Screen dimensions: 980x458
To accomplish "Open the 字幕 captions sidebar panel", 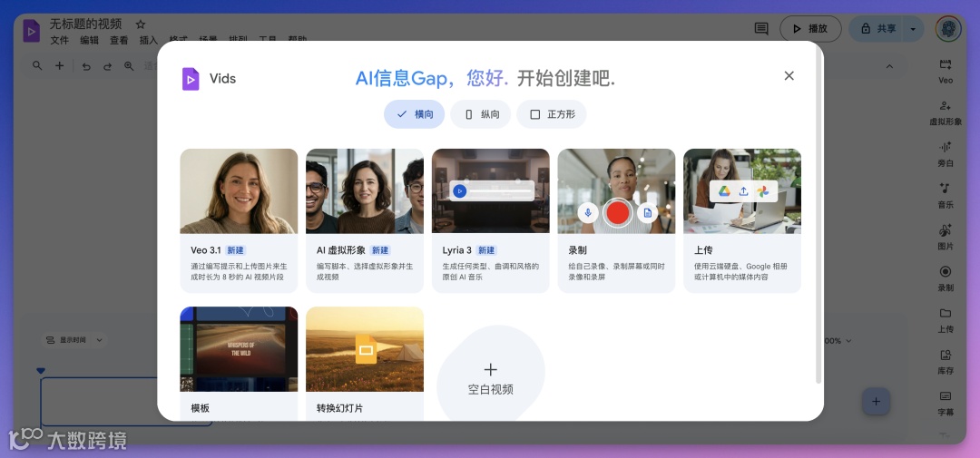I will pyautogui.click(x=945, y=403).
